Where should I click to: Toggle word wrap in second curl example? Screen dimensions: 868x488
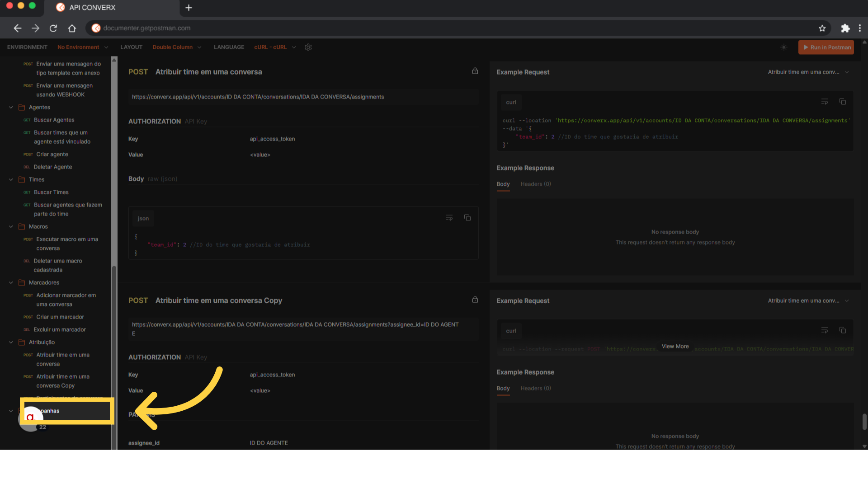825,330
